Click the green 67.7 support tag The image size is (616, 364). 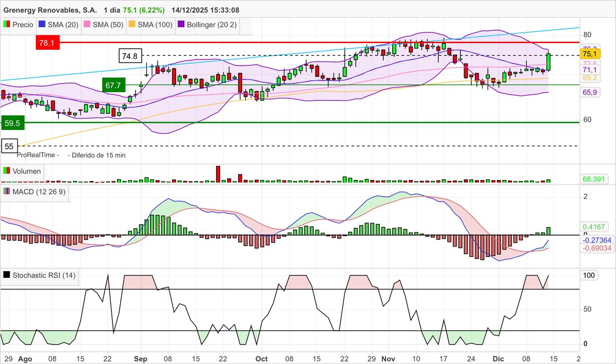[114, 85]
